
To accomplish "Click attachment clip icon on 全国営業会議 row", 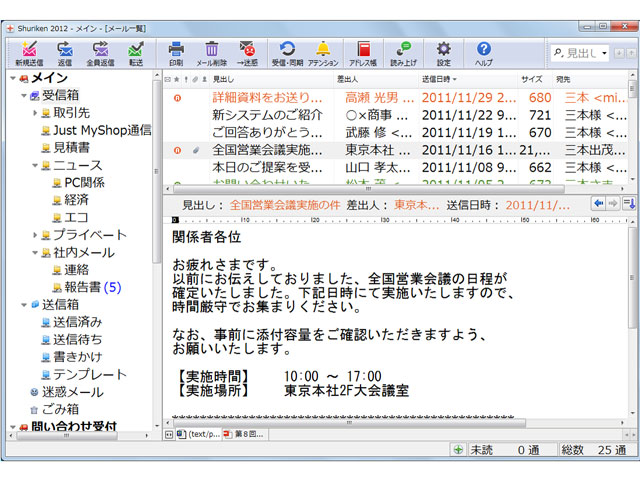I will pyautogui.click(x=196, y=150).
